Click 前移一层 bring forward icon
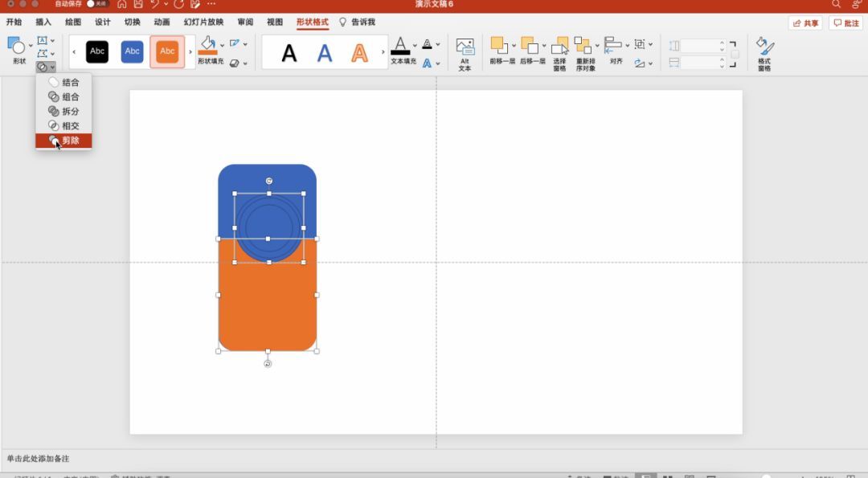The height and width of the screenshot is (478, 868). (x=499, y=46)
